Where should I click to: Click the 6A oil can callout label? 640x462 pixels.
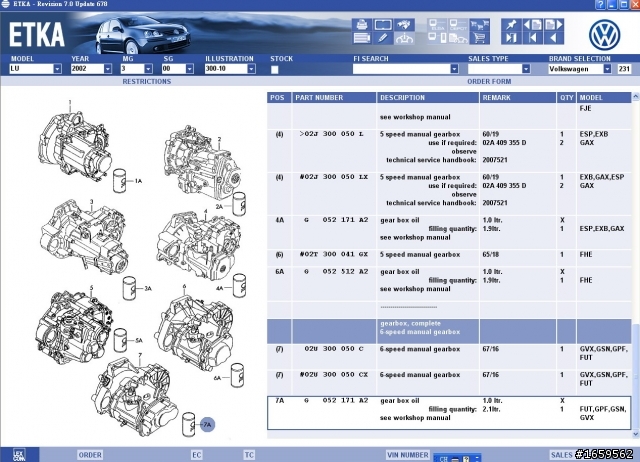click(218, 378)
